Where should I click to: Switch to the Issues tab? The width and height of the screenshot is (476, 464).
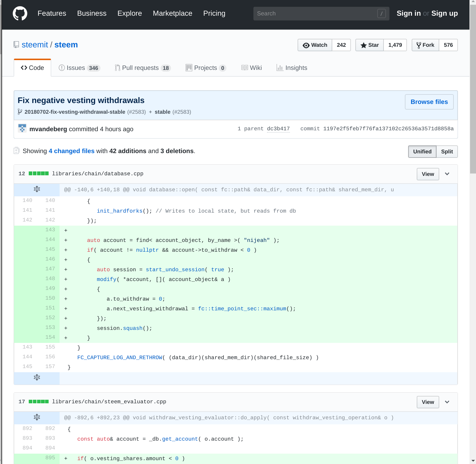point(79,68)
